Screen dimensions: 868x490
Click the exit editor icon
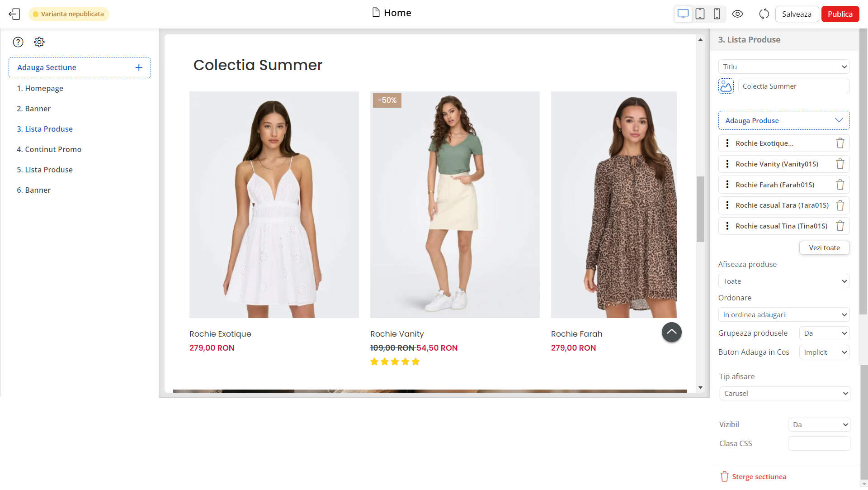coord(14,14)
